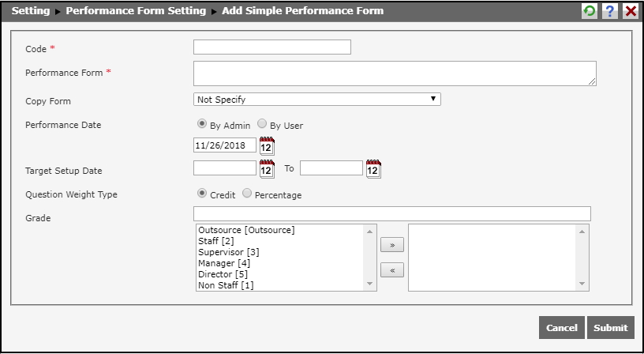Click the Submit button
The image size is (644, 354).
point(611,328)
